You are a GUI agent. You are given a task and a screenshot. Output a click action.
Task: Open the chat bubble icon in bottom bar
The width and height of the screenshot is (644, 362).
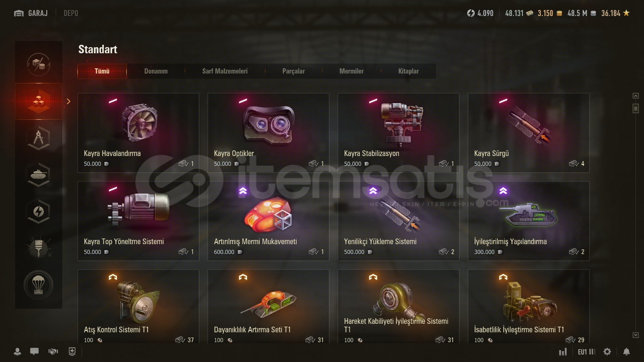tap(34, 352)
